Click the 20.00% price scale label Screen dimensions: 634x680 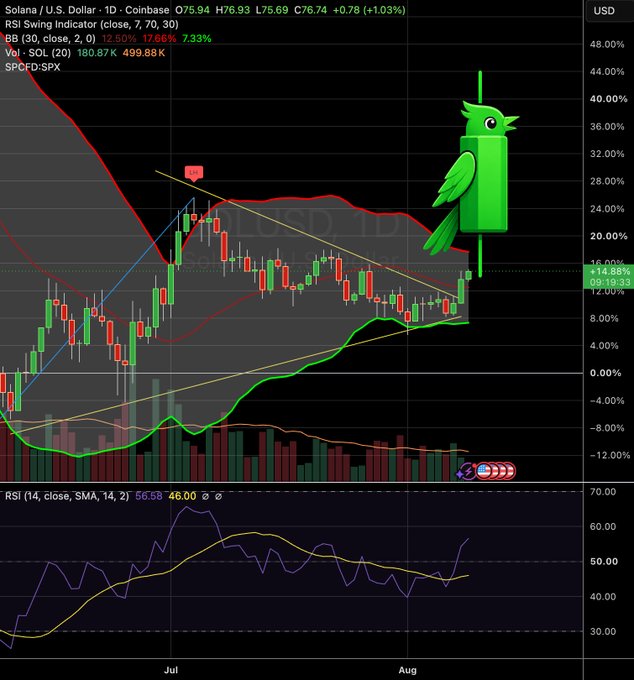point(608,236)
